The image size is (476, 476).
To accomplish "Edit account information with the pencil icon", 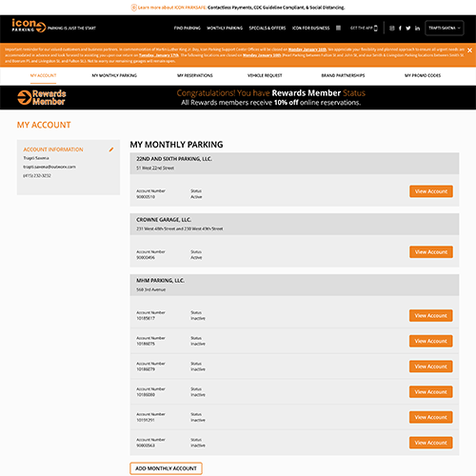I will click(x=111, y=149).
